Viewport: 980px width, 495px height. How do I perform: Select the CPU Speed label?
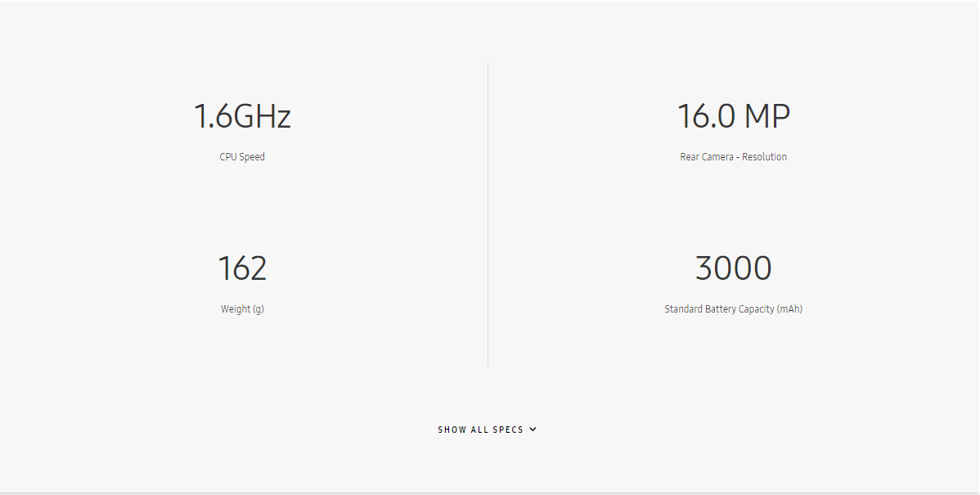tap(242, 157)
